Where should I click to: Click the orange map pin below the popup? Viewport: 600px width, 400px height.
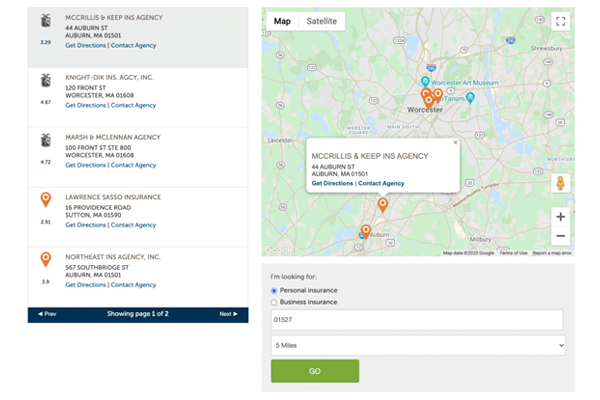click(383, 205)
